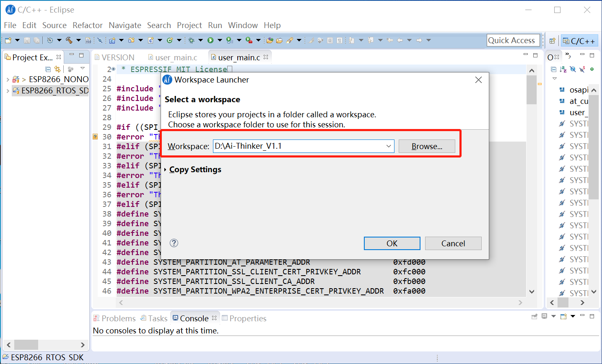Image resolution: width=602 pixels, height=364 pixels.
Task: Switch to the Problems tab
Action: (114, 318)
